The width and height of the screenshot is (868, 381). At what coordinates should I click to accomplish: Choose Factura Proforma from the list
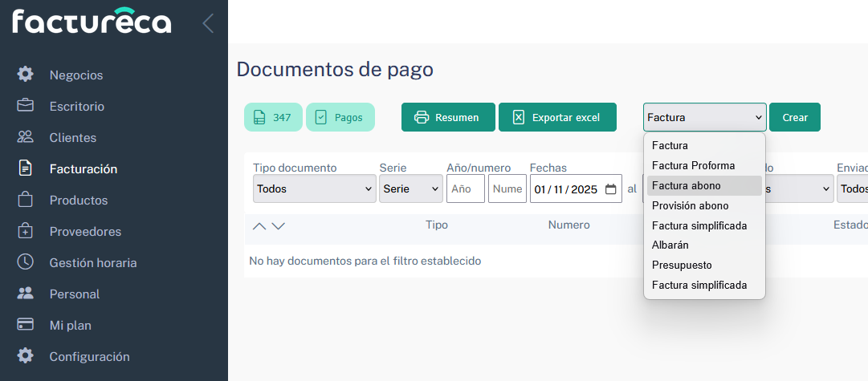pos(704,165)
